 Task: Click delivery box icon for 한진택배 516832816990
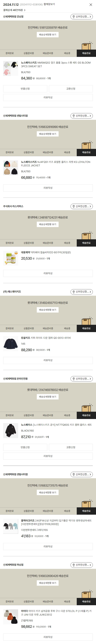tap(86, 145)
